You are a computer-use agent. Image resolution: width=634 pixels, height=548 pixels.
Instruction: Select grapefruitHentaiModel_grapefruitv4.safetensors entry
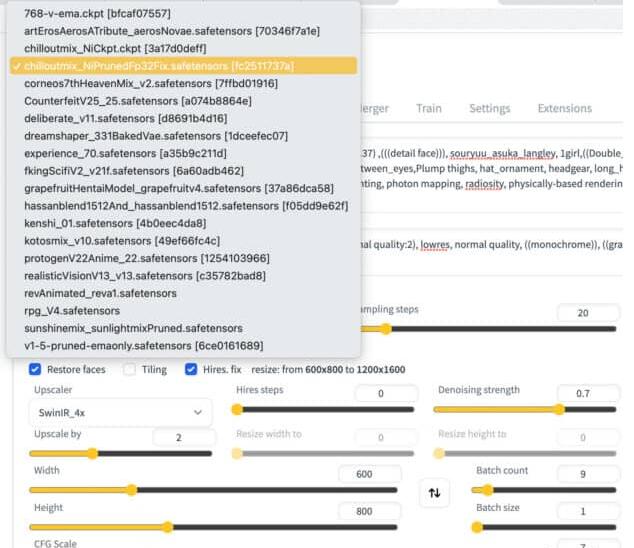coord(184,188)
